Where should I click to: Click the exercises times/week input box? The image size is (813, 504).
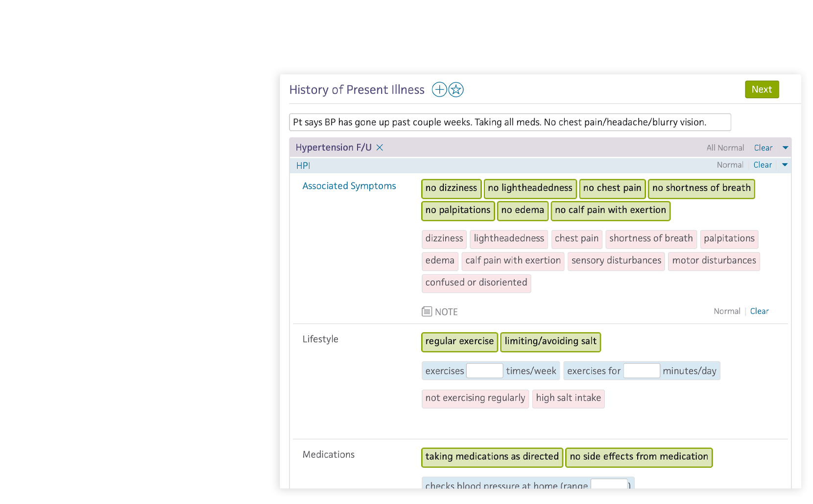click(x=484, y=371)
